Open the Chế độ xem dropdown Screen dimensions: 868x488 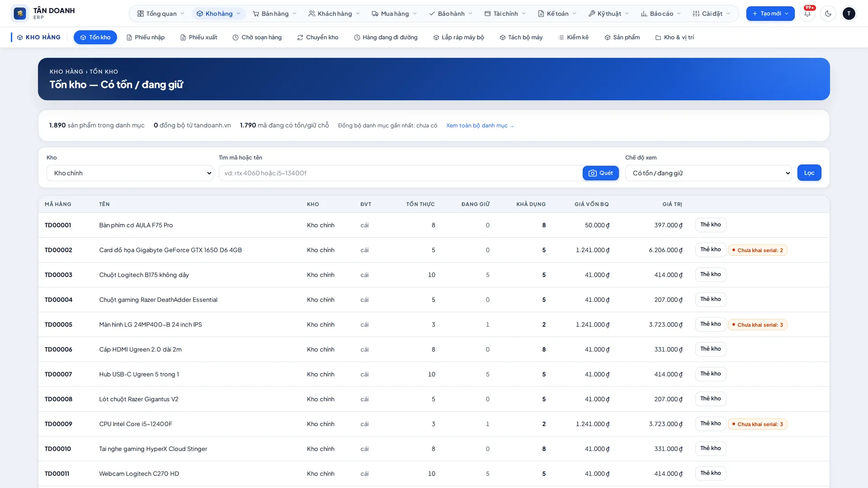[x=708, y=173]
